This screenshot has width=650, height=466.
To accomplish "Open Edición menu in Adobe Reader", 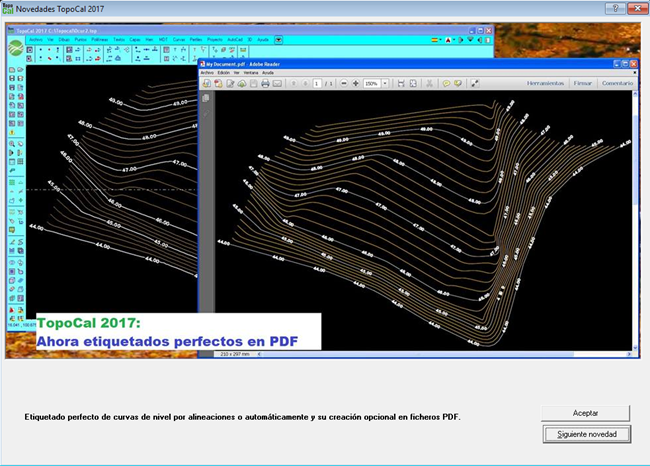I will coord(223,73).
